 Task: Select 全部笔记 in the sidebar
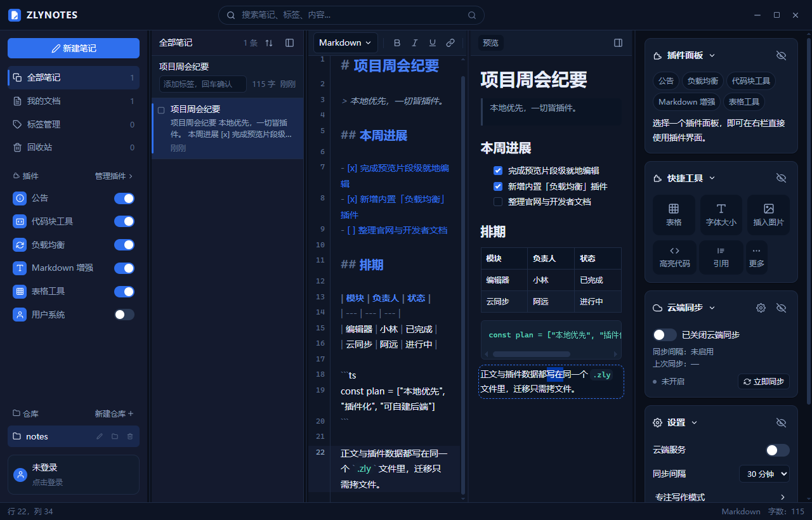pyautogui.click(x=74, y=77)
